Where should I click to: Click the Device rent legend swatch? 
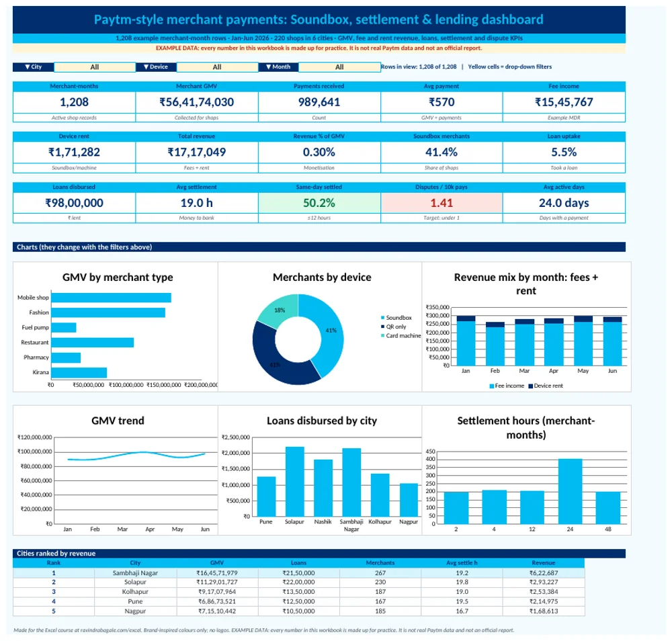coord(531,386)
